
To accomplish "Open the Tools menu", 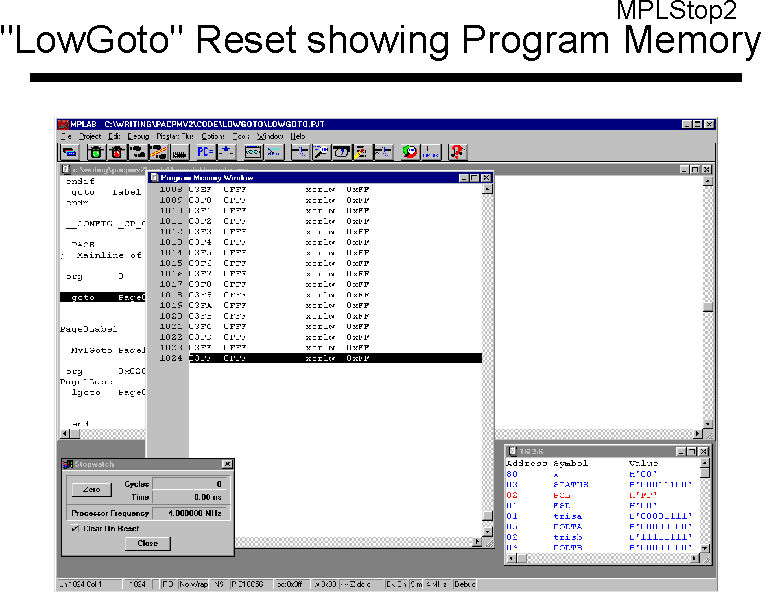I will (241, 137).
